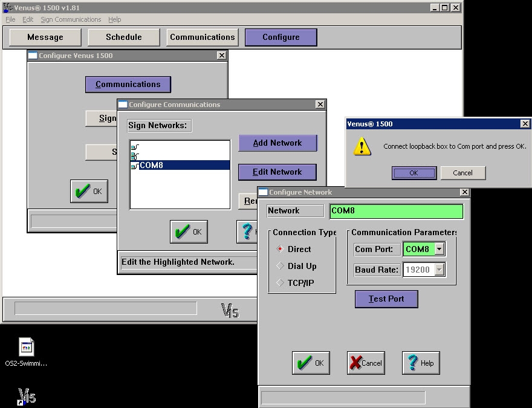532x408 pixels.
Task: Select the Direct connection type
Action: pyautogui.click(x=281, y=249)
